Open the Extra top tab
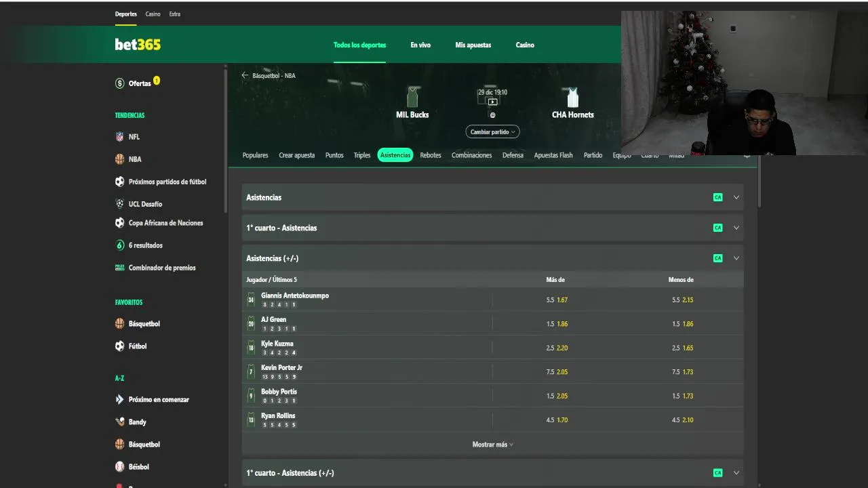 [x=175, y=14]
